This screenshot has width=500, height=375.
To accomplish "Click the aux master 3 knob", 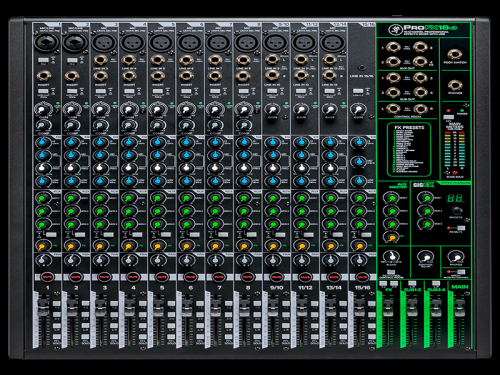I will [x=391, y=224].
